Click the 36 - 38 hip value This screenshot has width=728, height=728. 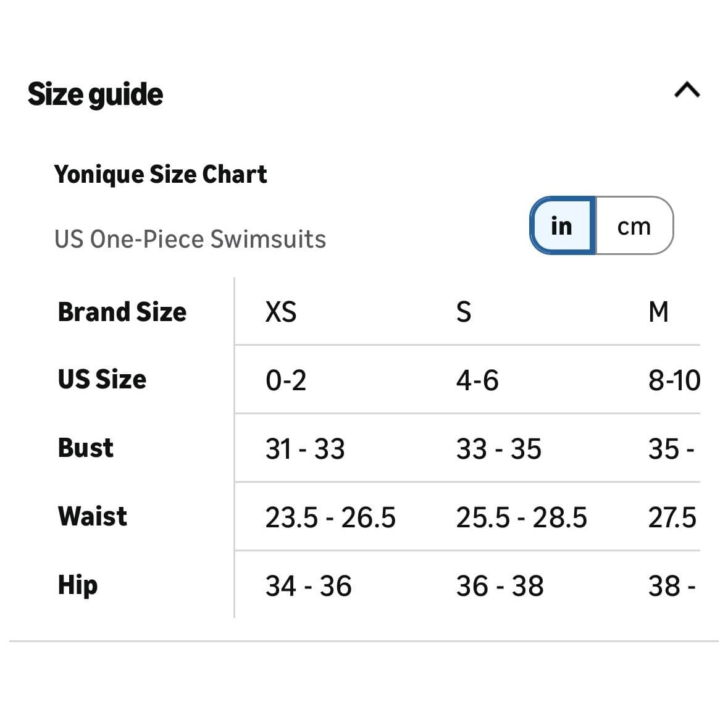click(500, 586)
